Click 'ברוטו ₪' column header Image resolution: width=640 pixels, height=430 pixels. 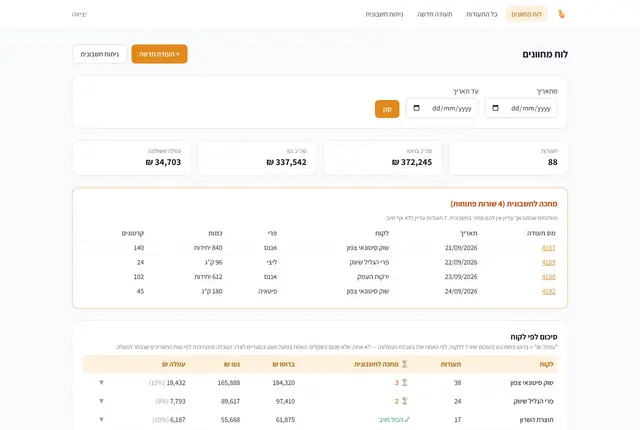click(x=284, y=364)
